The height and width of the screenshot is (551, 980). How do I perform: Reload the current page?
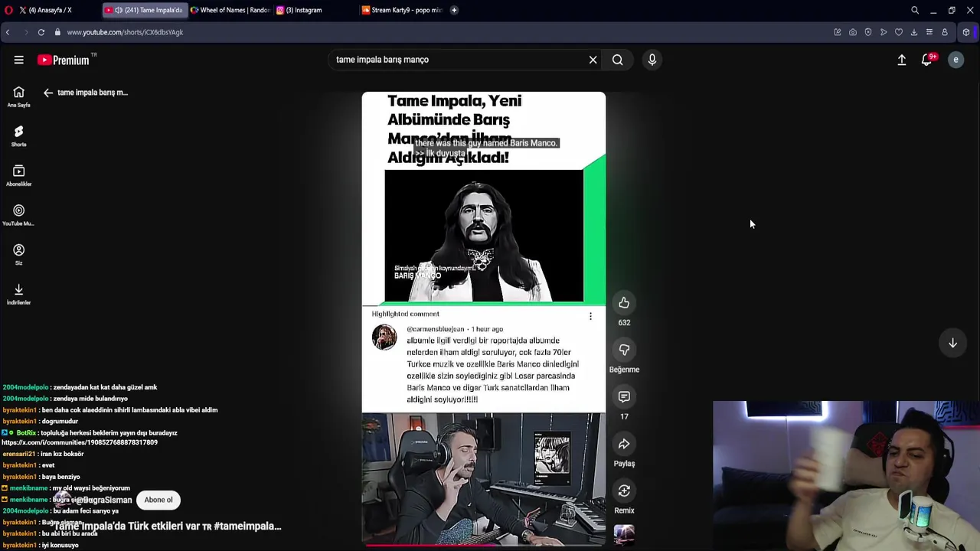pos(41,32)
